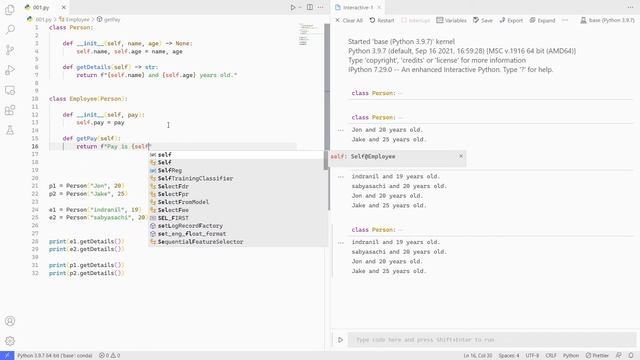Close the self: Self@Employee details popup

pyautogui.click(x=461, y=156)
